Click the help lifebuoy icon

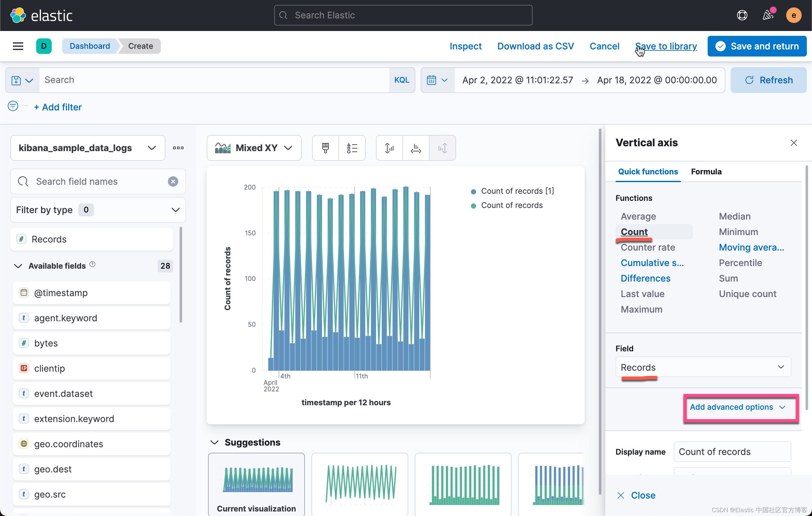tap(742, 15)
